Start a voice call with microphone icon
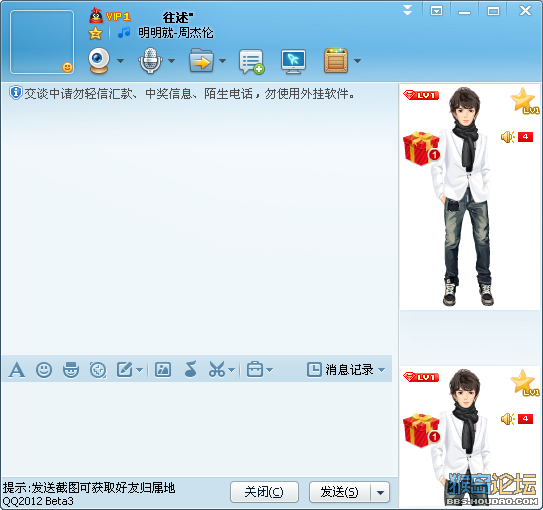The image size is (543, 510). (150, 61)
